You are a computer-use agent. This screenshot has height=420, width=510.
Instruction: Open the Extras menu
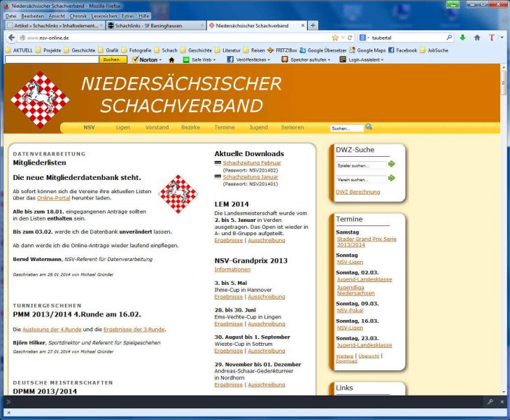pos(128,16)
